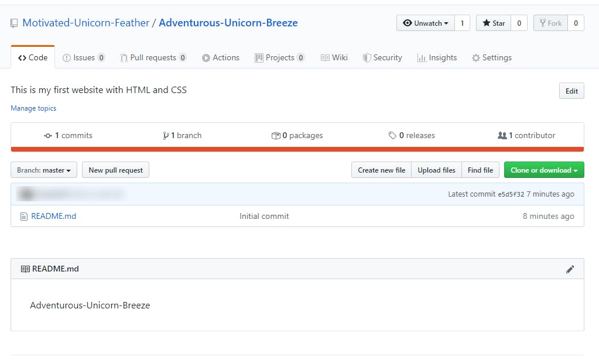This screenshot has width=599, height=364.
Task: Click the Manage topics link
Action: (x=33, y=108)
